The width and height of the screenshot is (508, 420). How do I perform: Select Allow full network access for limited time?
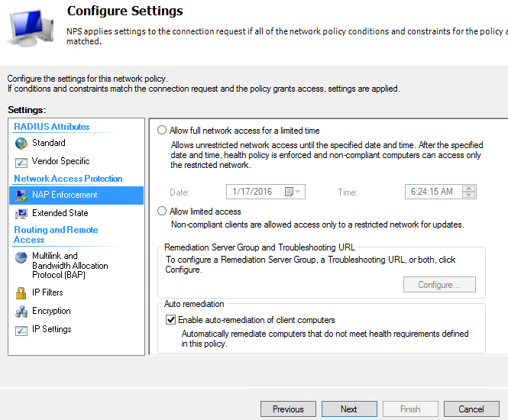162,130
